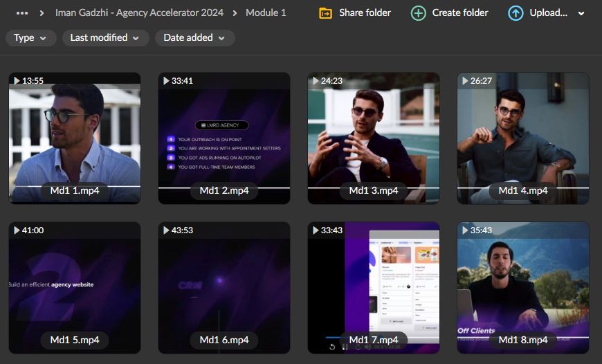This screenshot has width=602, height=364.
Task: Open the Md1 6.mp4 video thumbnail
Action: tap(224, 288)
